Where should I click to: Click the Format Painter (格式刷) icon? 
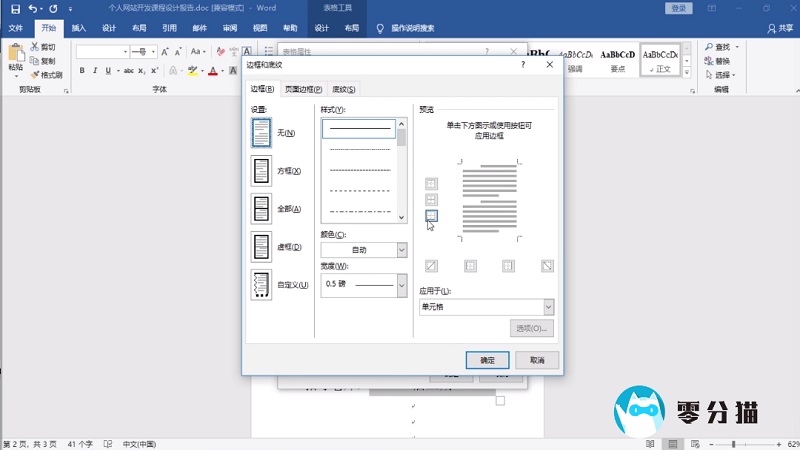point(46,75)
